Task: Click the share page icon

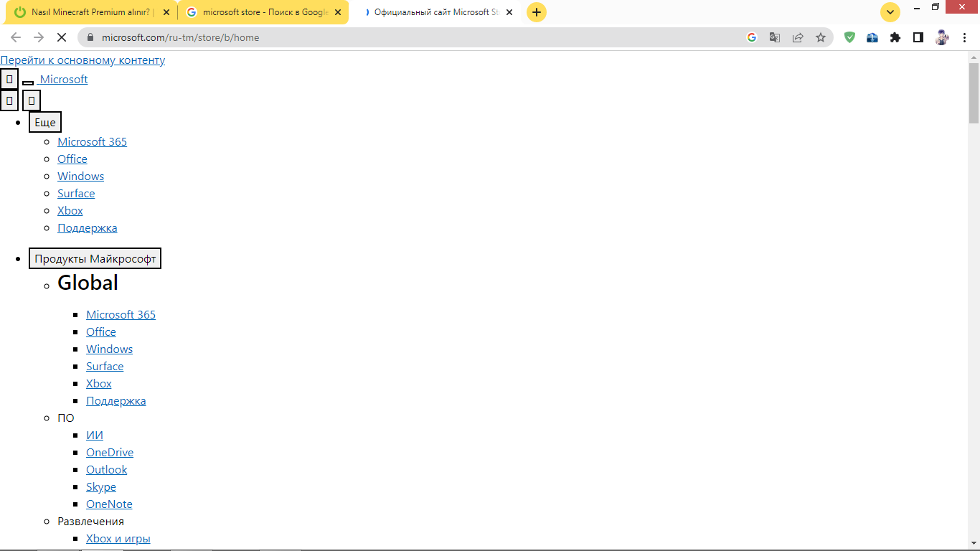Action: tap(798, 37)
